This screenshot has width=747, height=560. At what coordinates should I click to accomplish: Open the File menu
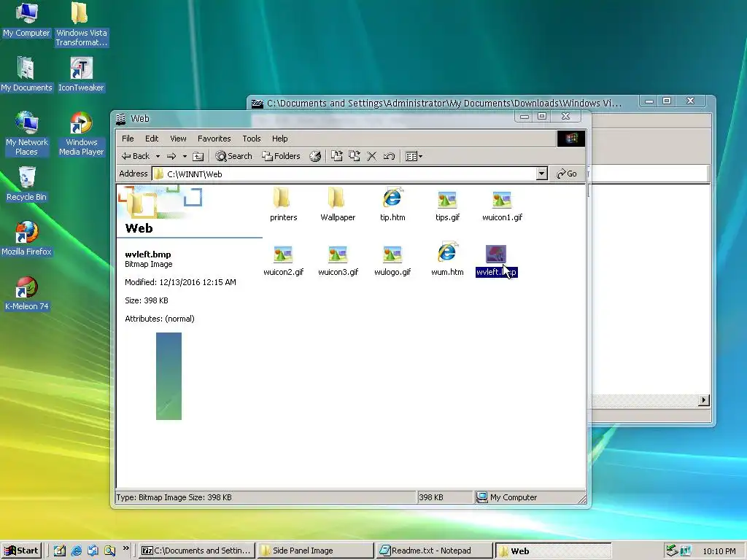click(x=128, y=139)
